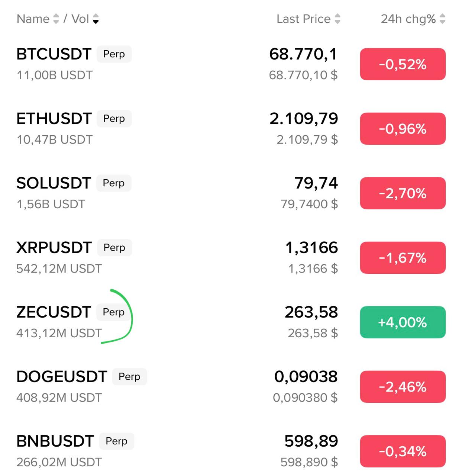Click the Perp badge next to BTCUSDT
462x476 pixels.
[114, 54]
